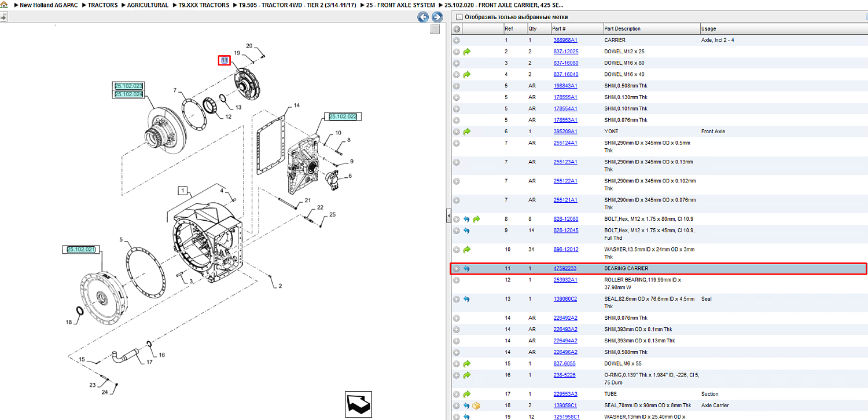Click the plus icon in the table header
This screenshot has height=420, width=868.
[457, 29]
